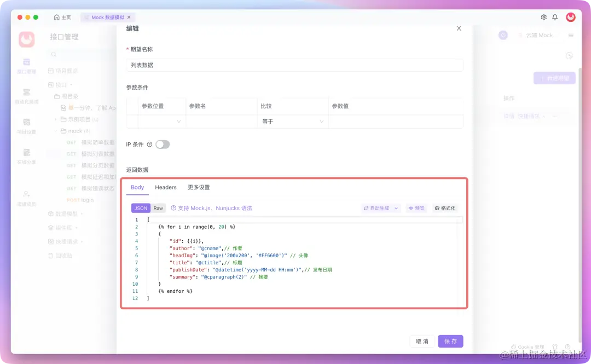Select the POST login item in tree
Image resolution: width=591 pixels, height=364 pixels.
(x=80, y=200)
